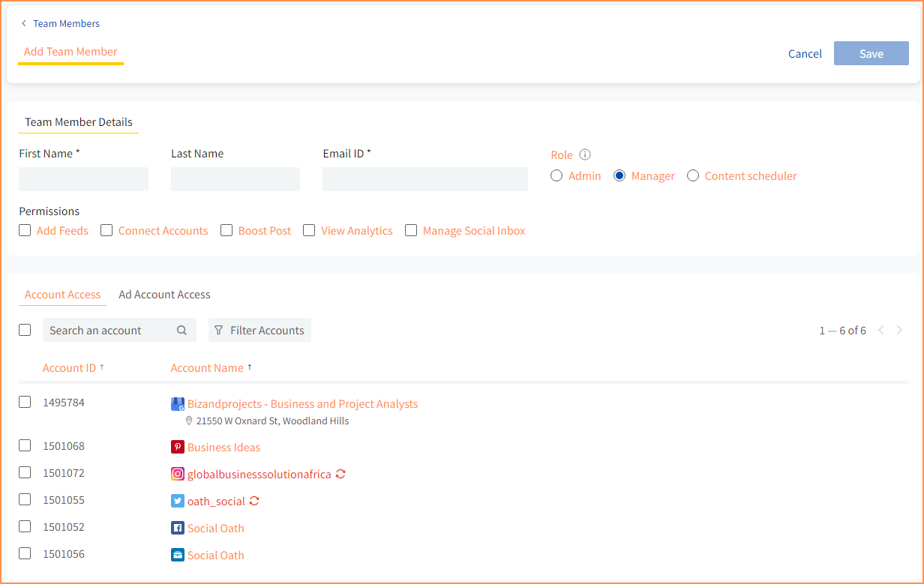Screen dimensions: 924x584
Task: Enable the Boost Post permission checkbox
Action: pyautogui.click(x=226, y=231)
